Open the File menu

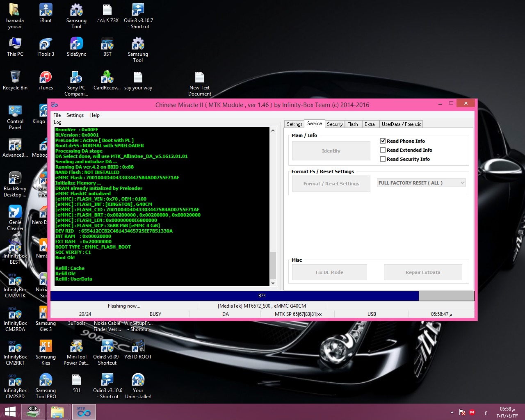tap(57, 115)
